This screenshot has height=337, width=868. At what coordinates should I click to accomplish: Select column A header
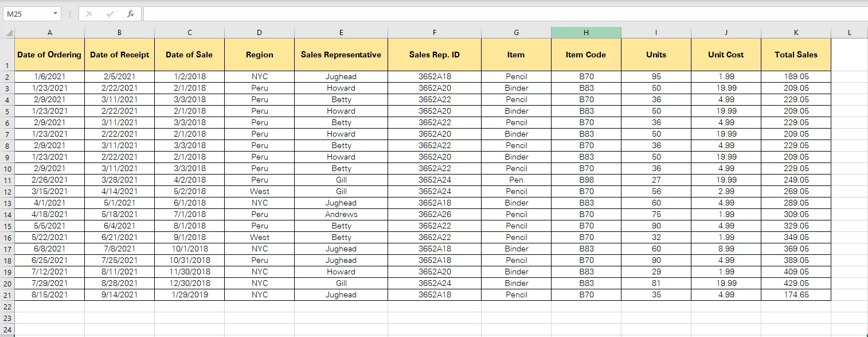pyautogui.click(x=49, y=32)
